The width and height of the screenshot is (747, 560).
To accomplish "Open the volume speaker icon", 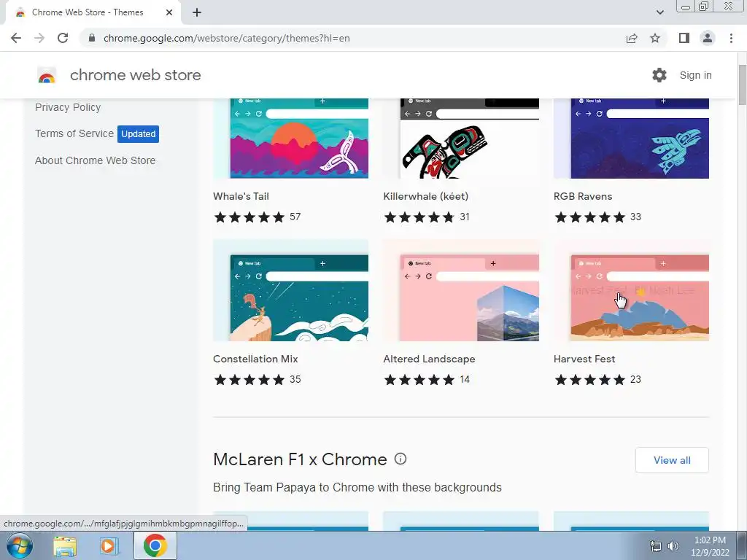I will pos(673,546).
